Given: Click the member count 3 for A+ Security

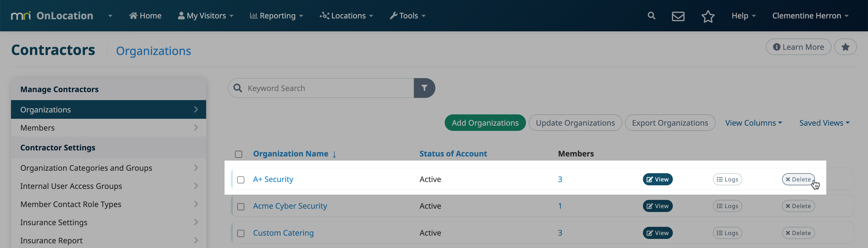Looking at the screenshot, I should tap(560, 179).
